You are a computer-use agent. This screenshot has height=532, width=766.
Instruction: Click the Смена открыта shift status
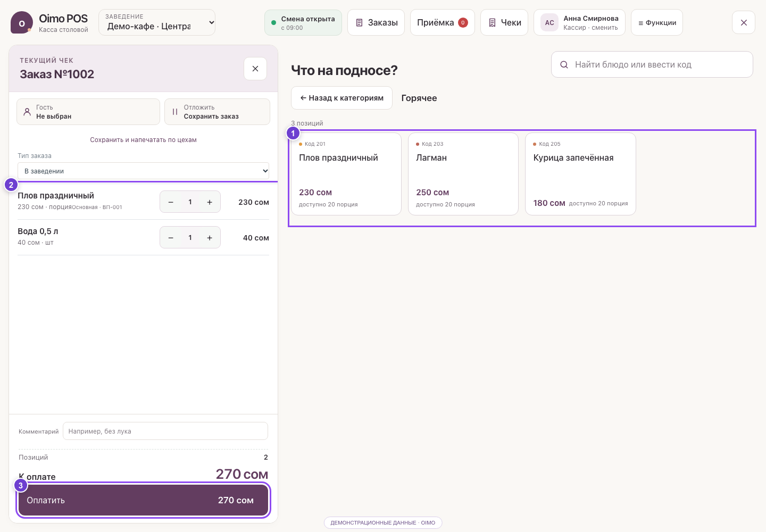point(303,22)
